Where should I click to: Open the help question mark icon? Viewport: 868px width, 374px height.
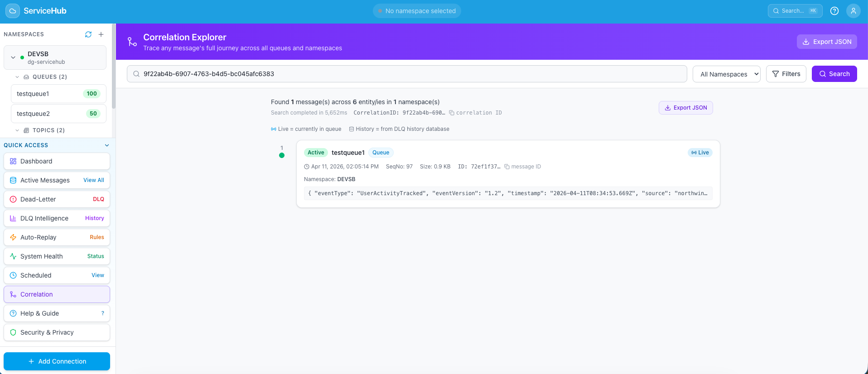834,11
